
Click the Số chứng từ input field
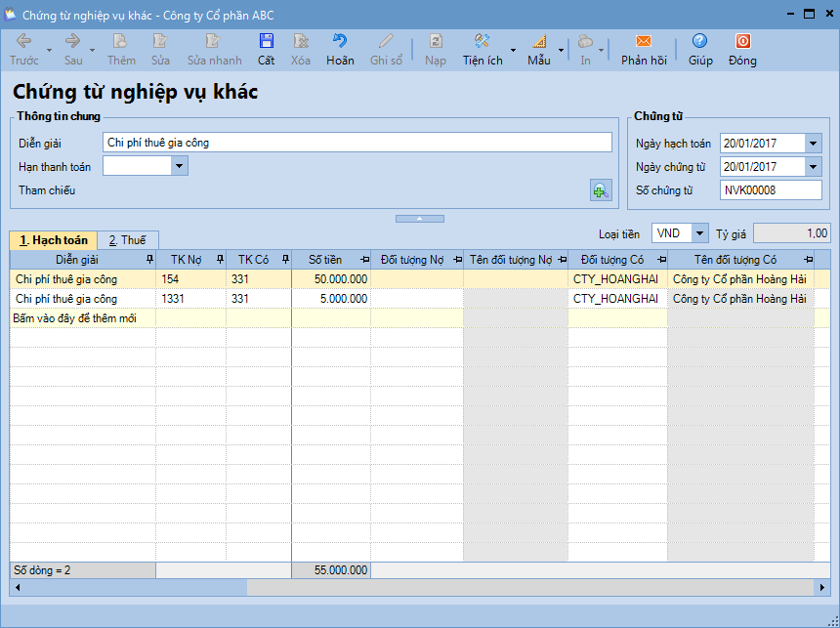click(x=770, y=190)
